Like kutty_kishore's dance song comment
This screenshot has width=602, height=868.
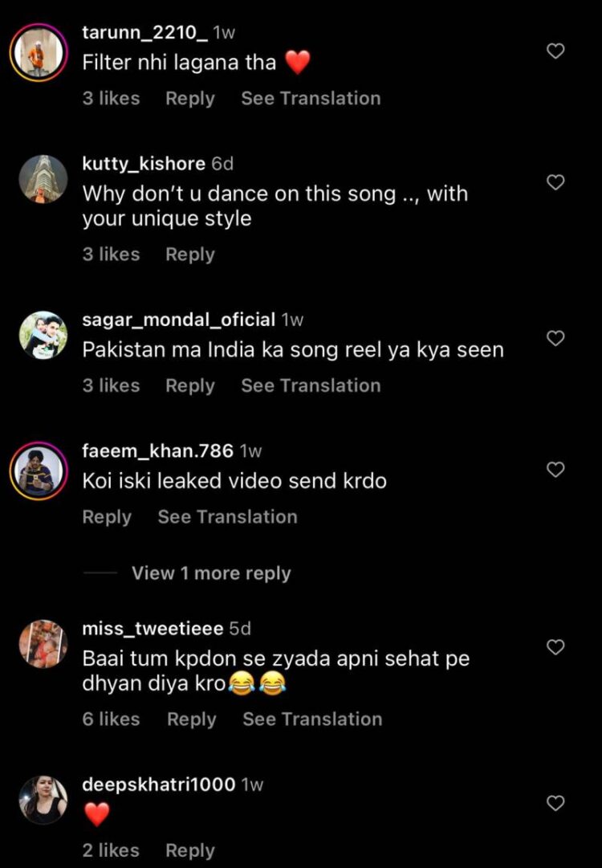click(x=555, y=182)
